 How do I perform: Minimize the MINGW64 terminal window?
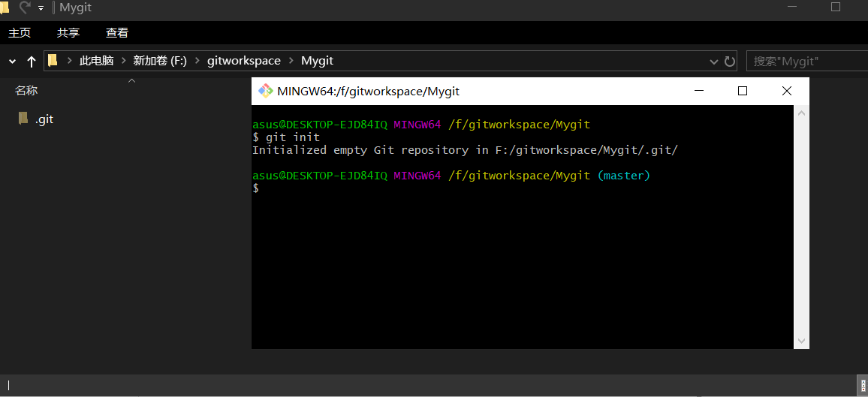pyautogui.click(x=699, y=92)
